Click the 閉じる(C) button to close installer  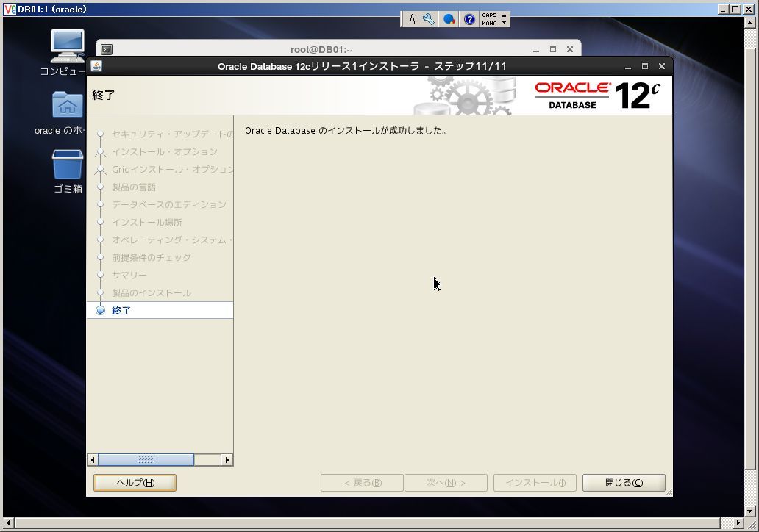click(x=624, y=483)
